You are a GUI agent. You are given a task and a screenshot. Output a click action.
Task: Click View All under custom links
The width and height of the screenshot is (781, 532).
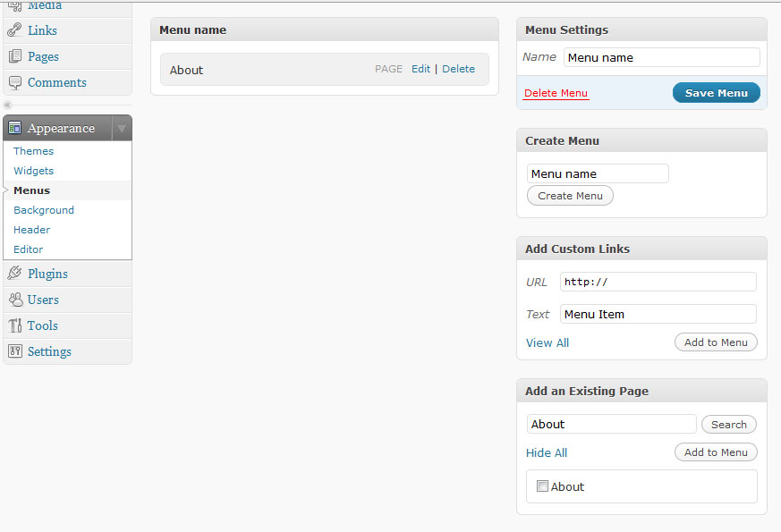pyautogui.click(x=548, y=342)
